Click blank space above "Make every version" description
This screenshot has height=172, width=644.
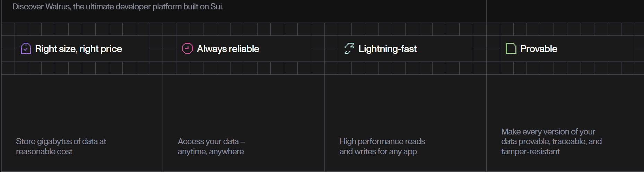[565, 101]
